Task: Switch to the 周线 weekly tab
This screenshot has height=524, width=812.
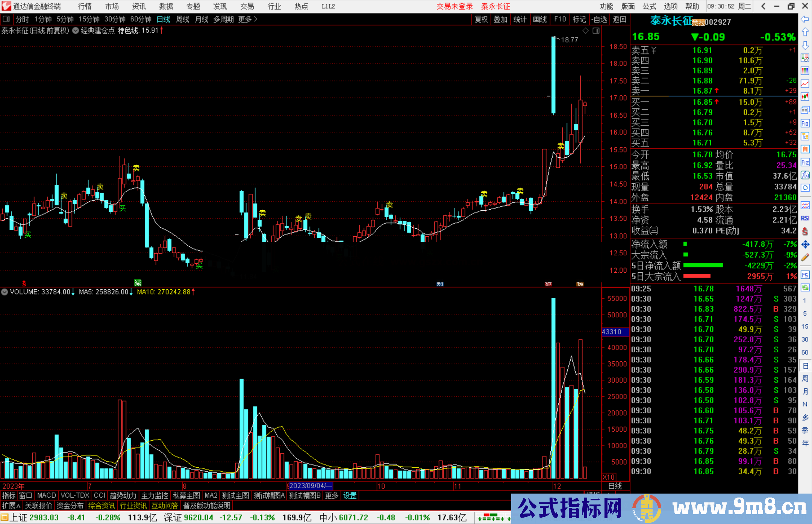Action: coord(183,19)
